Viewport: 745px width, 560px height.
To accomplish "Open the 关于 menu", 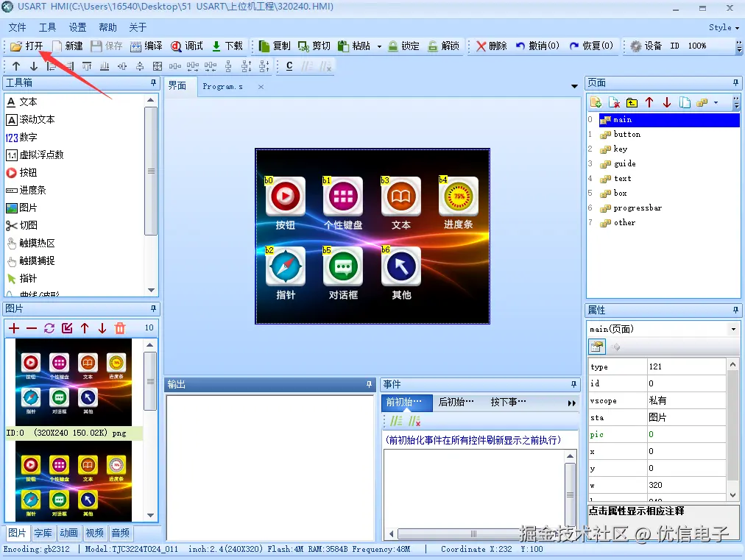I will [x=138, y=27].
